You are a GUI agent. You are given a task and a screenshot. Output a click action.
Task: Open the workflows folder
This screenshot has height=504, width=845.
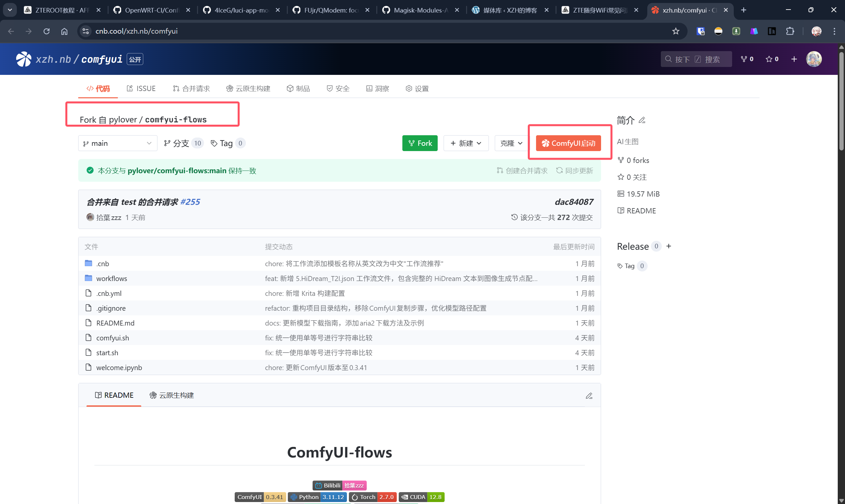(112, 278)
